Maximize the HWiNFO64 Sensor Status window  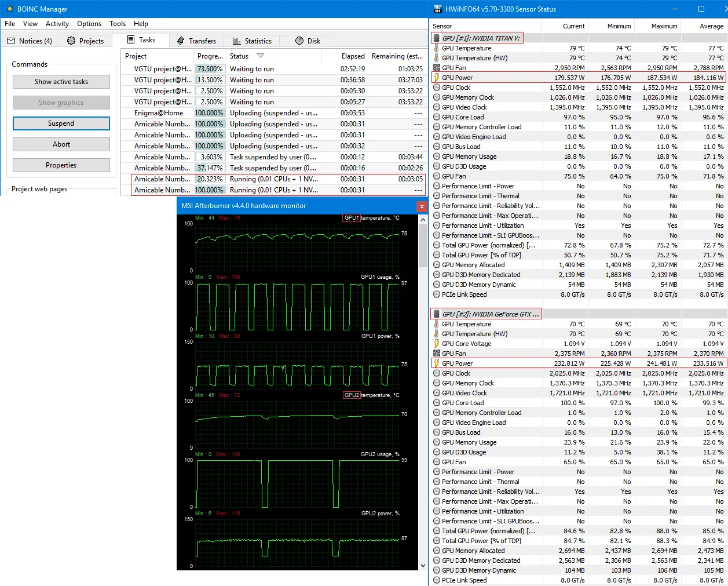[x=701, y=9]
